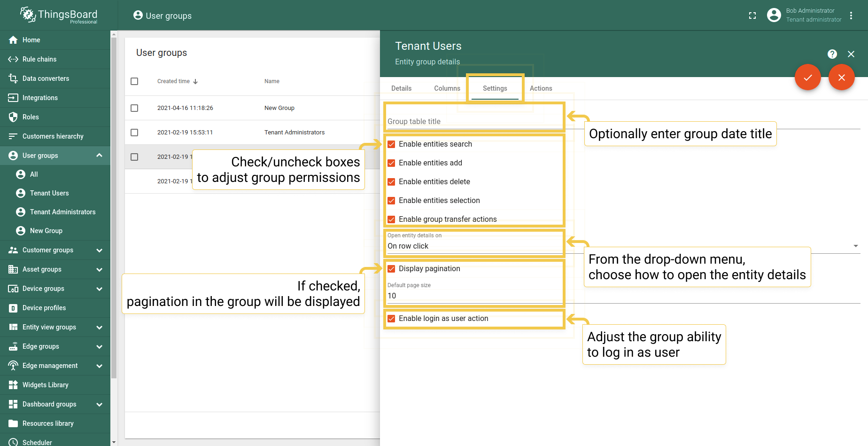Expand the Edge groups chevron
Image resolution: width=868 pixels, height=446 pixels.
[99, 347]
